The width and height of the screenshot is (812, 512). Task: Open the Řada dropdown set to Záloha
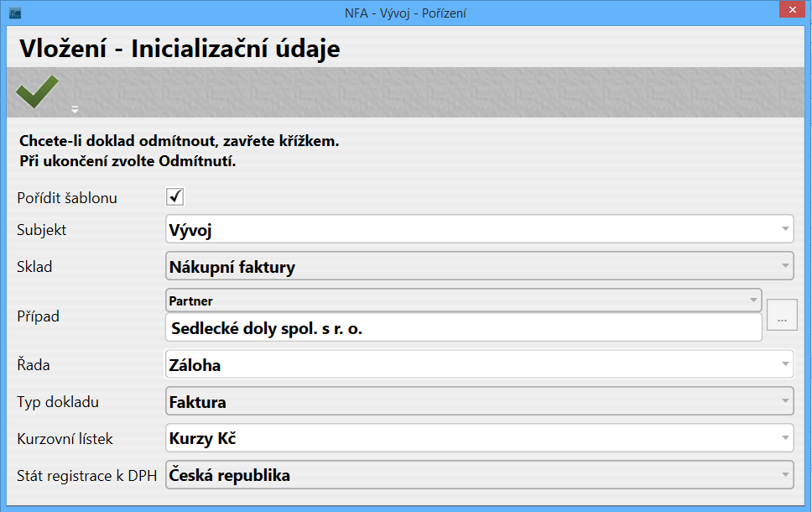[x=784, y=364]
